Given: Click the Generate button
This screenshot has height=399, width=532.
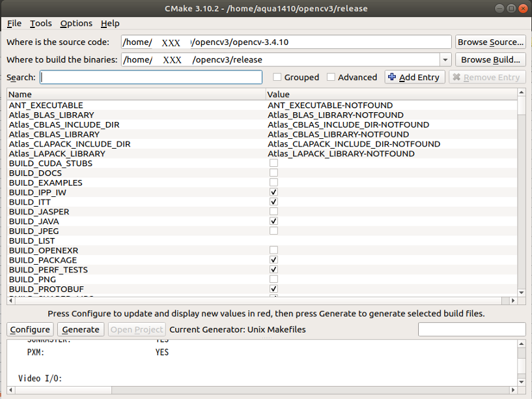Looking at the screenshot, I should (x=81, y=330).
